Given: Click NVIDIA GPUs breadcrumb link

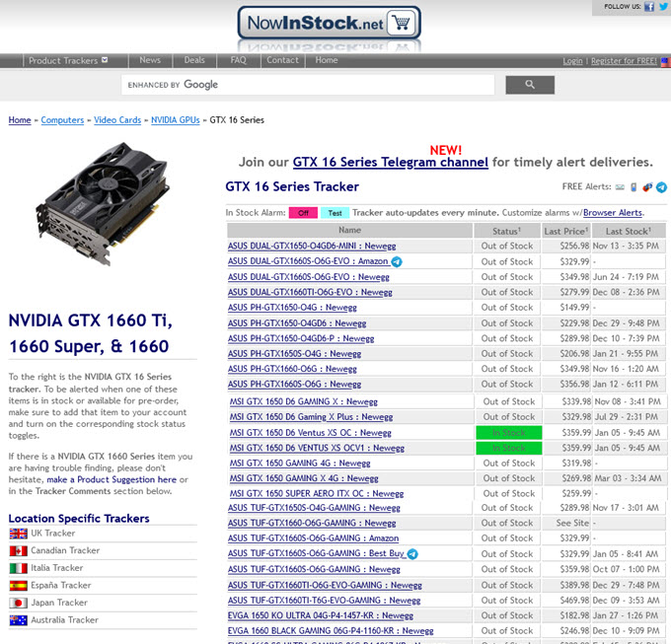Looking at the screenshot, I should pos(176,120).
